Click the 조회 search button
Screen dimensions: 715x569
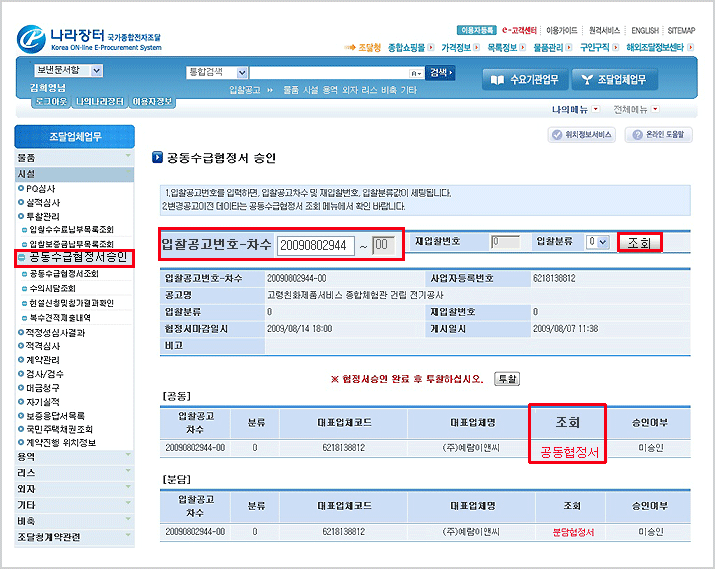pos(639,243)
